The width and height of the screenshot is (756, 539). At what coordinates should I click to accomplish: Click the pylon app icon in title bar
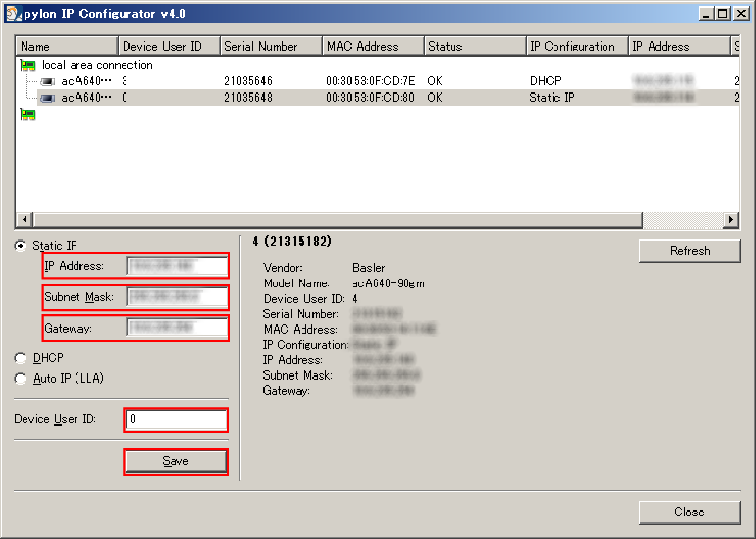click(13, 14)
